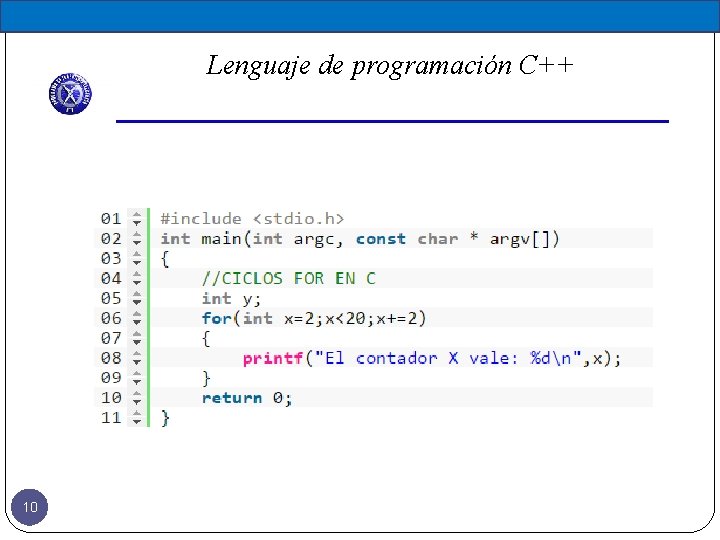Click the line 09 fold stepper
The width and height of the screenshot is (720, 540).
point(137,377)
